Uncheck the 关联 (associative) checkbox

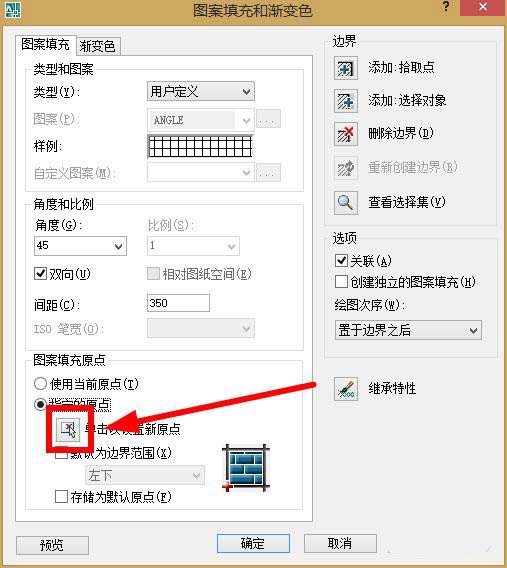[341, 260]
